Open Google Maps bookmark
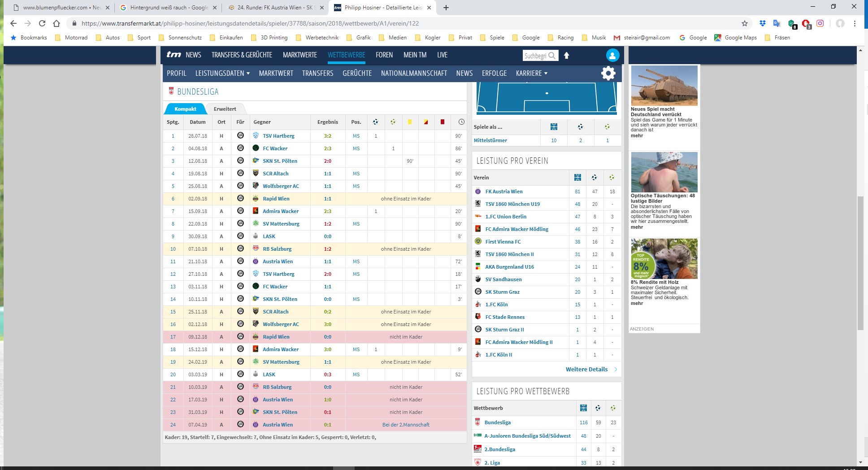This screenshot has width=868, height=470. [x=736, y=38]
